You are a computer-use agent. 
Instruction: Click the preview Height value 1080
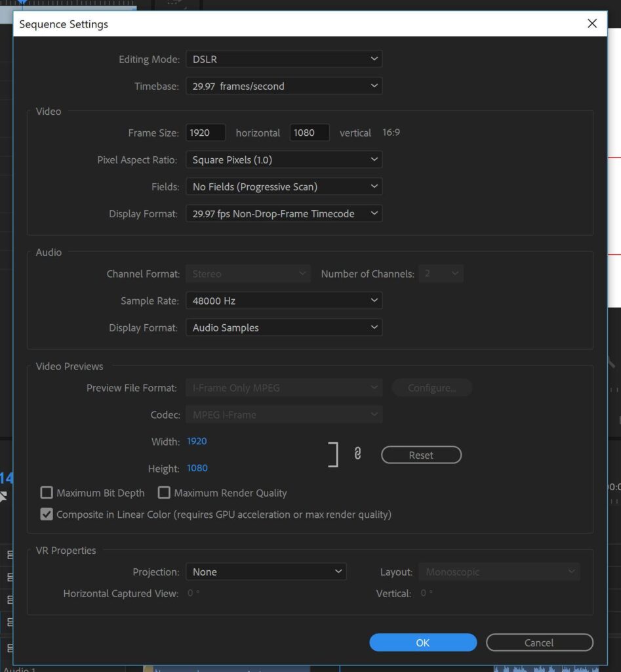tap(197, 468)
